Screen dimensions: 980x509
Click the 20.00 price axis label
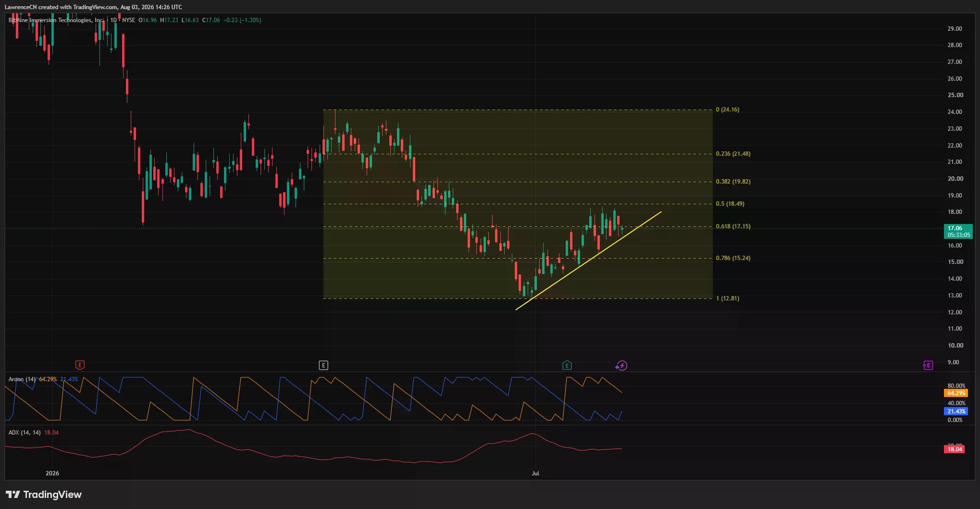(x=955, y=179)
